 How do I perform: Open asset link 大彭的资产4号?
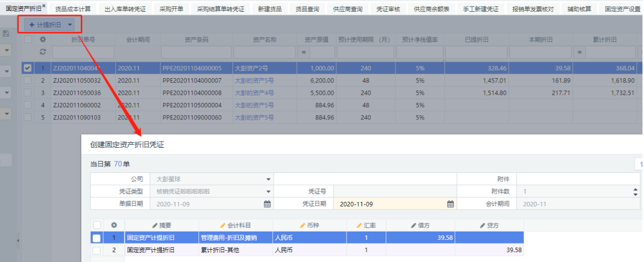click(254, 93)
